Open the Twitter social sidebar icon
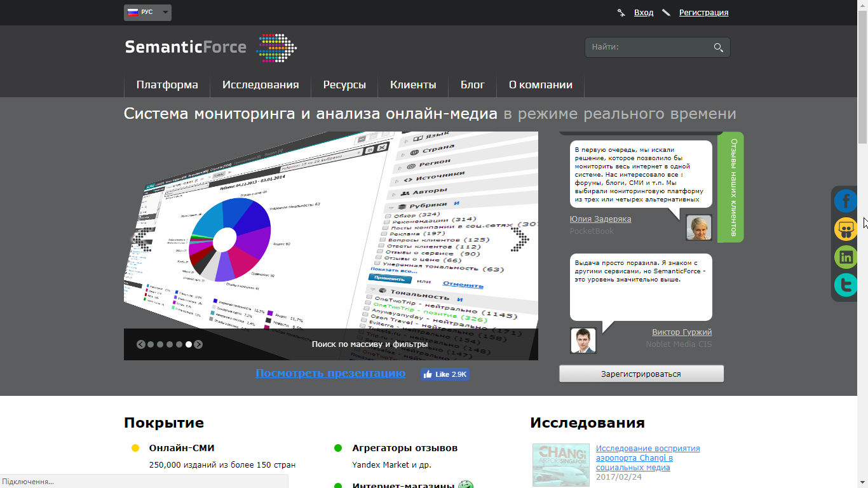The image size is (868, 488). tap(846, 285)
